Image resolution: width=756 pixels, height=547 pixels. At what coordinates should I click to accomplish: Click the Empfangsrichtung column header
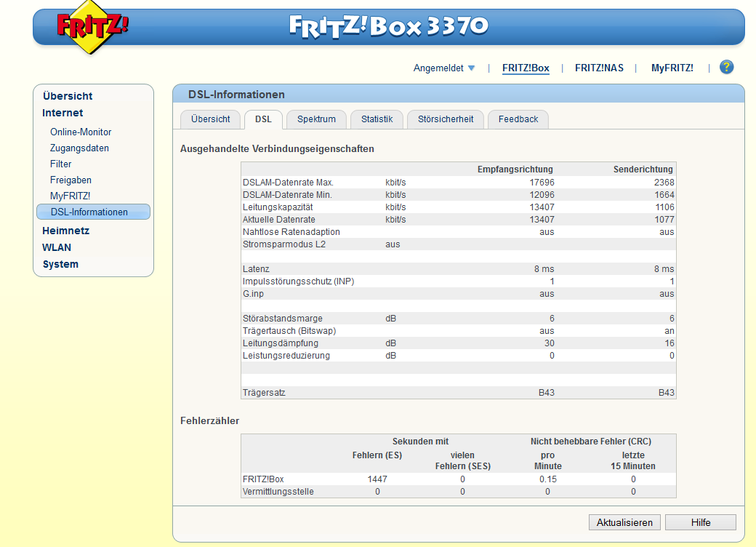coord(515,169)
